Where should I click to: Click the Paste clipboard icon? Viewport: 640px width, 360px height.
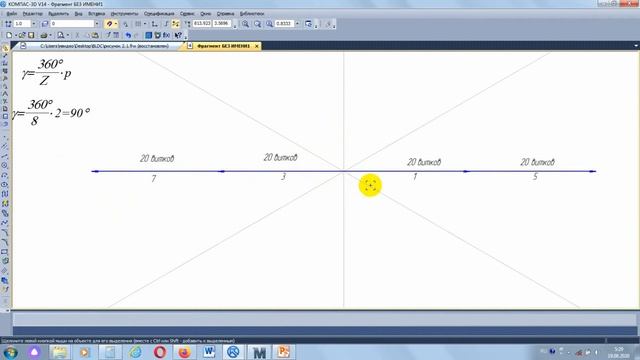pos(95,35)
